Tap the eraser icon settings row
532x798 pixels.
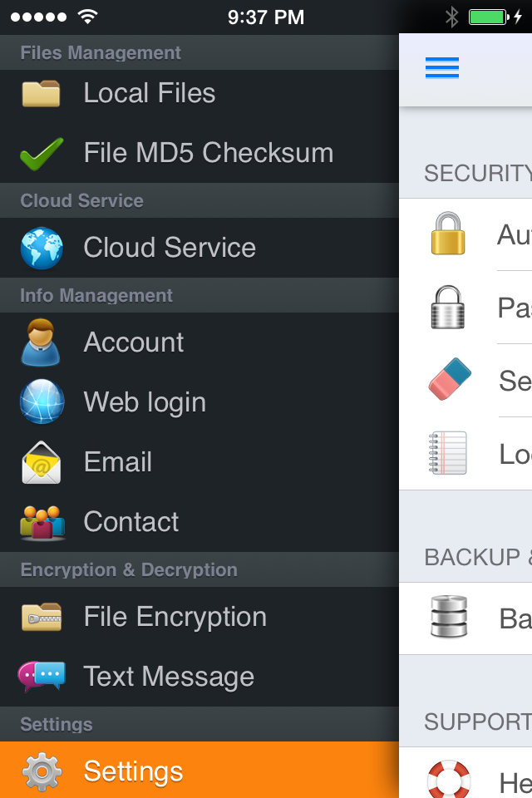(465, 381)
